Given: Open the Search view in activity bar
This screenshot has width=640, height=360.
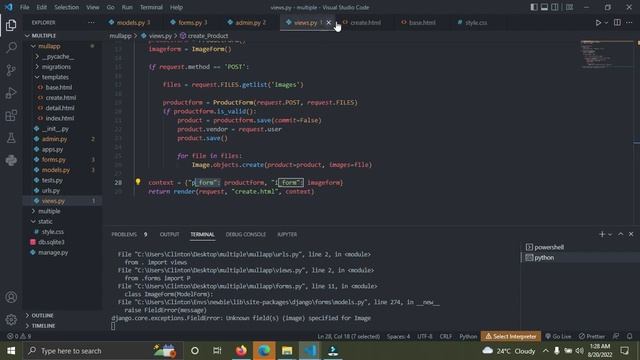Looking at the screenshot, I should [11, 47].
